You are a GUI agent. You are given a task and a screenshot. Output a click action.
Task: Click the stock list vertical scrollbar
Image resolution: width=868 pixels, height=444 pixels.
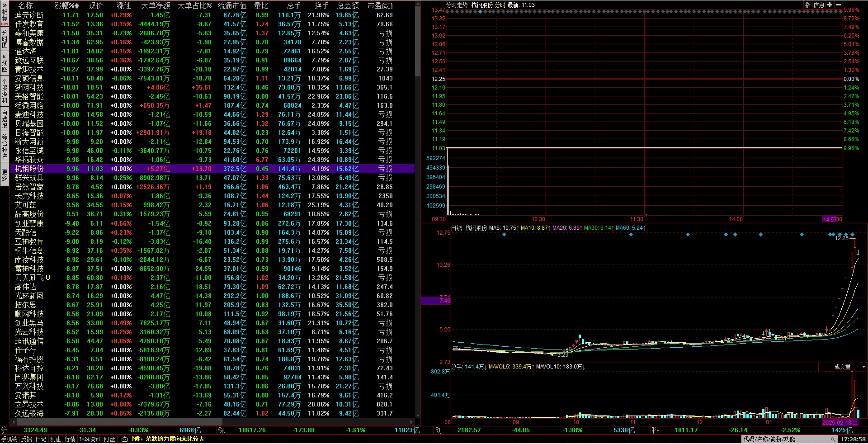click(x=418, y=41)
